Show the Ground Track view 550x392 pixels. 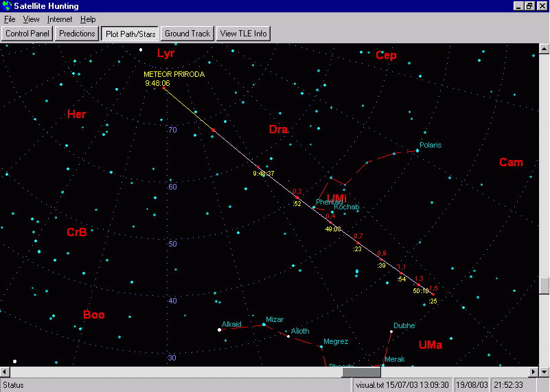pyautogui.click(x=187, y=34)
